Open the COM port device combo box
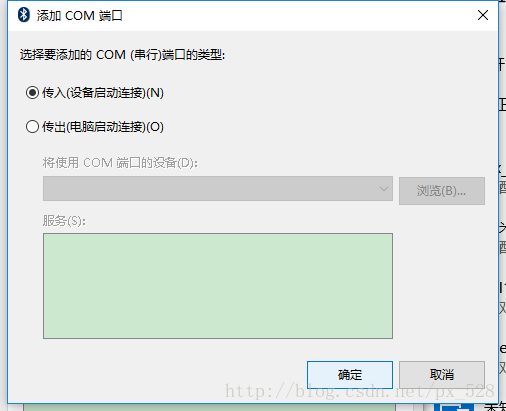This screenshot has height=411, width=506. pyautogui.click(x=218, y=189)
